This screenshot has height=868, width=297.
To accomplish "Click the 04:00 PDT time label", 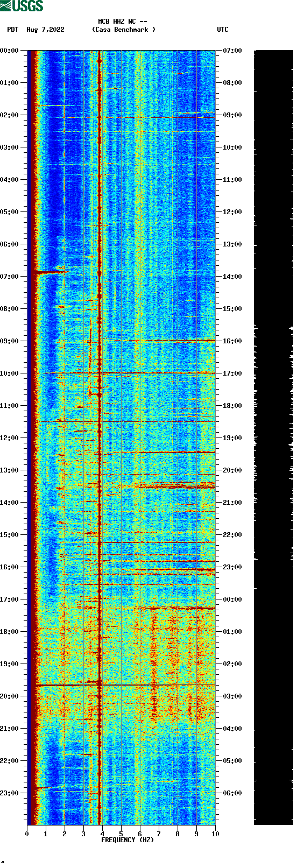I will pyautogui.click(x=9, y=180).
